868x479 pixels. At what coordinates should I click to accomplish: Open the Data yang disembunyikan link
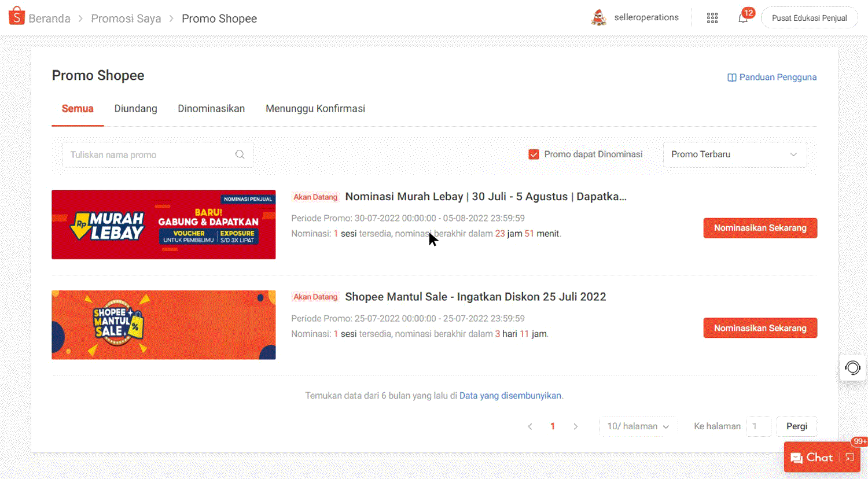510,395
